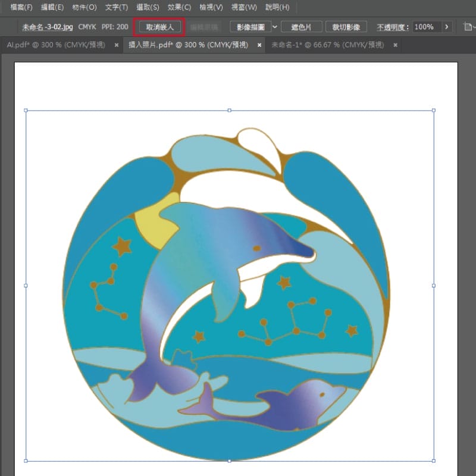Close the 插入照片.pdf tab
Viewport: 476px width, 476px height.
[x=261, y=45]
